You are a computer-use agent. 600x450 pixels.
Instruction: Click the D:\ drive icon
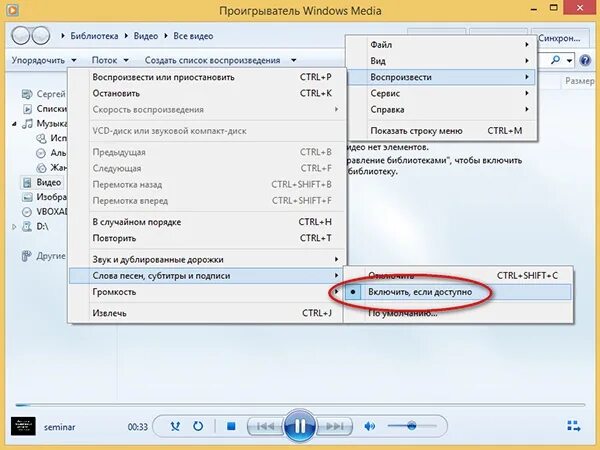pos(27,227)
